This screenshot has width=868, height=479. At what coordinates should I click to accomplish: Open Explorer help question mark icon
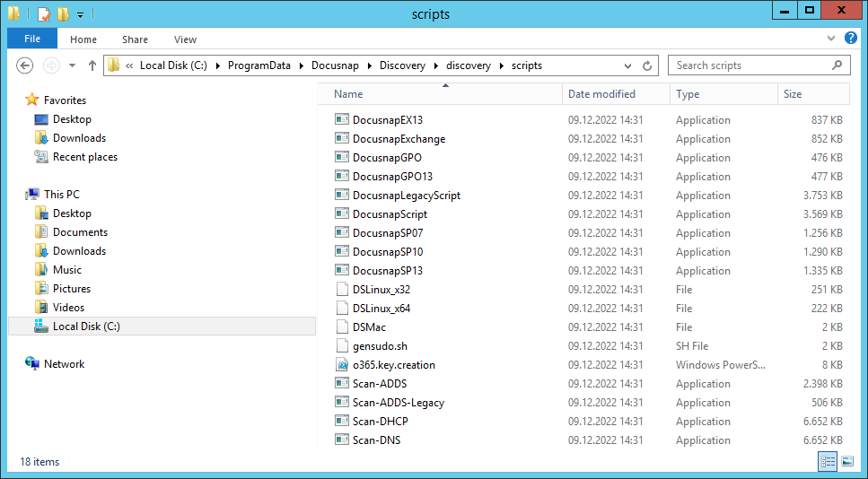[851, 39]
